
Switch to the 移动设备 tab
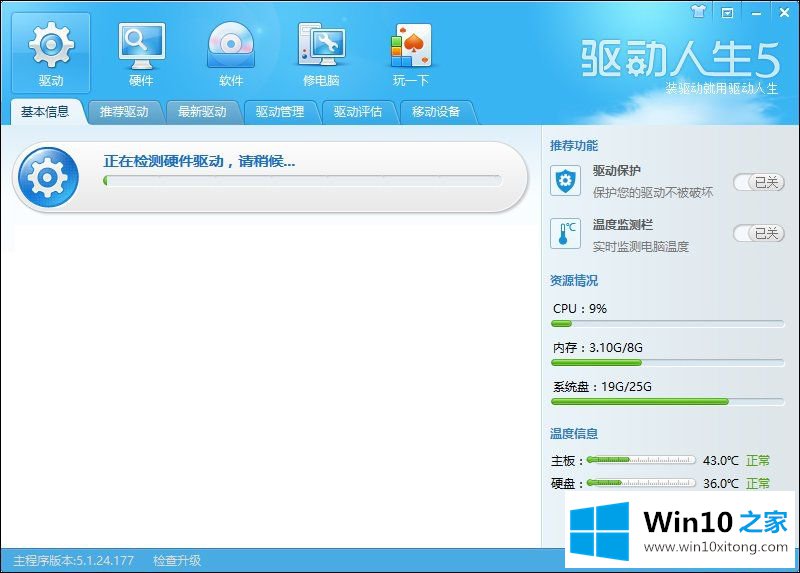[x=436, y=112]
